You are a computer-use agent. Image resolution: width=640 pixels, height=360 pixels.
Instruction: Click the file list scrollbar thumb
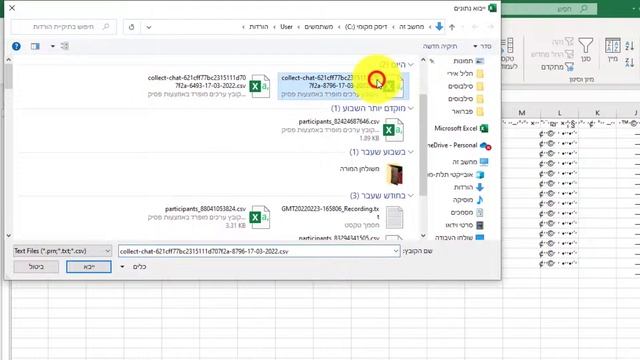[x=8, y=76]
